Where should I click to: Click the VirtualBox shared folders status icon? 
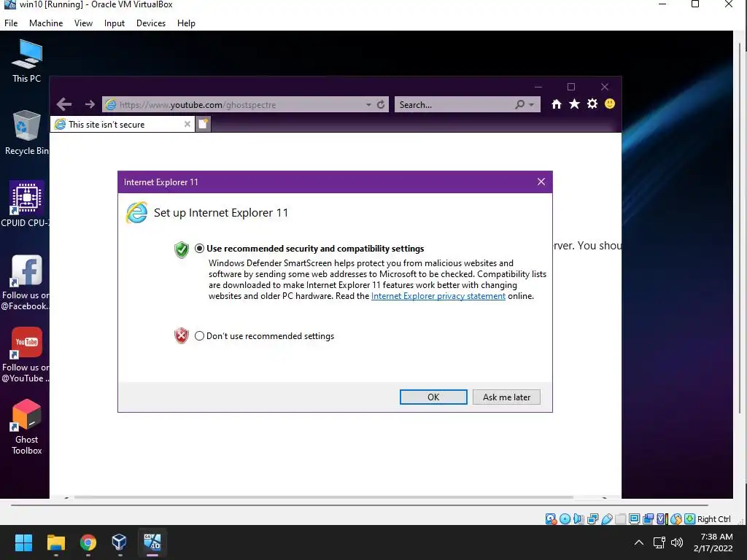coord(620,519)
